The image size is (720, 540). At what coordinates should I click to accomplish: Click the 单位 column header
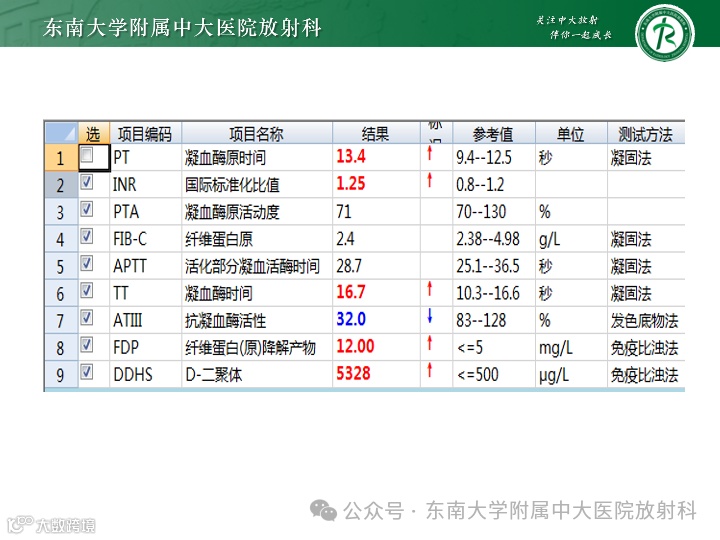click(571, 133)
